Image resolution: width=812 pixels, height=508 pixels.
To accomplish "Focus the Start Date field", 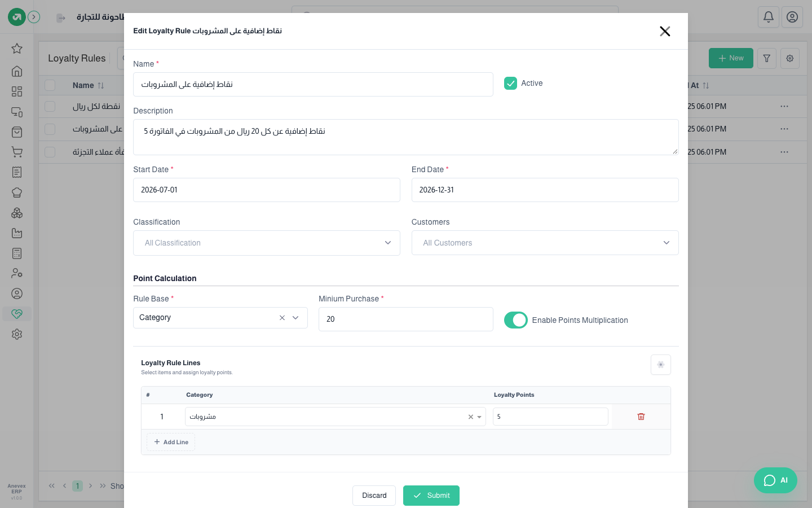I will click(x=267, y=190).
